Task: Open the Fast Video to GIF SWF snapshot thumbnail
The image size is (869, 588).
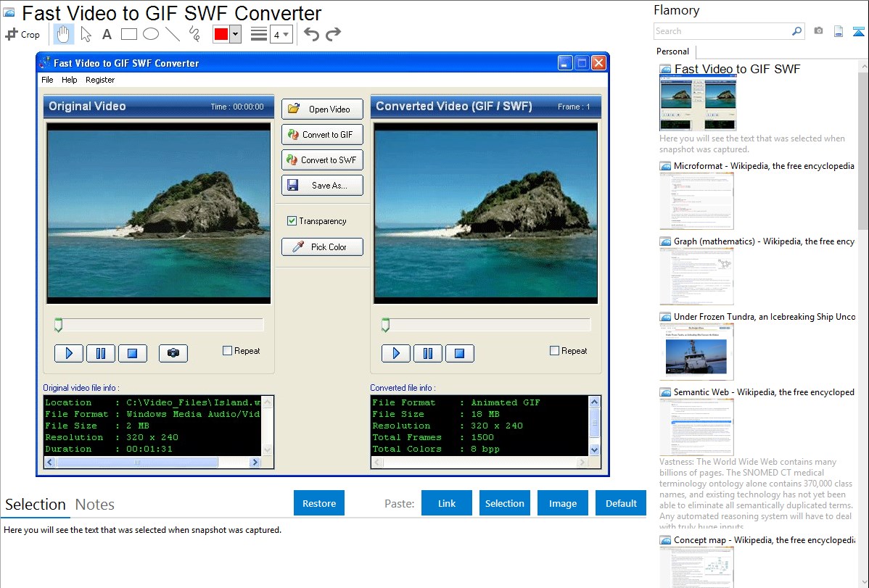Action: click(699, 103)
